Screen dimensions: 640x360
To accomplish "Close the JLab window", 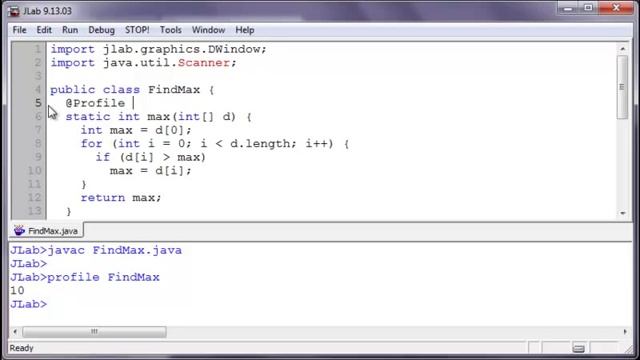I will click(616, 8).
